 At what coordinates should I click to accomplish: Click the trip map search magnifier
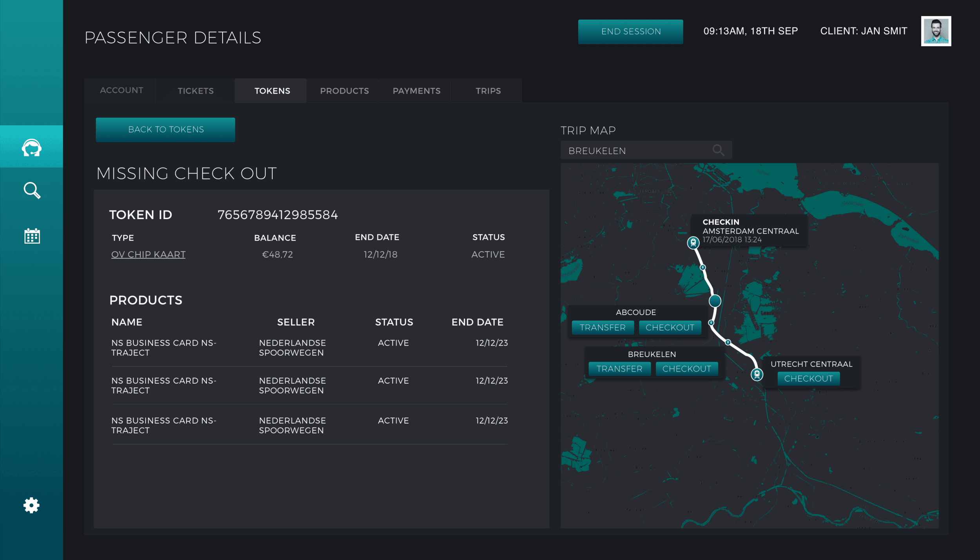pyautogui.click(x=718, y=150)
